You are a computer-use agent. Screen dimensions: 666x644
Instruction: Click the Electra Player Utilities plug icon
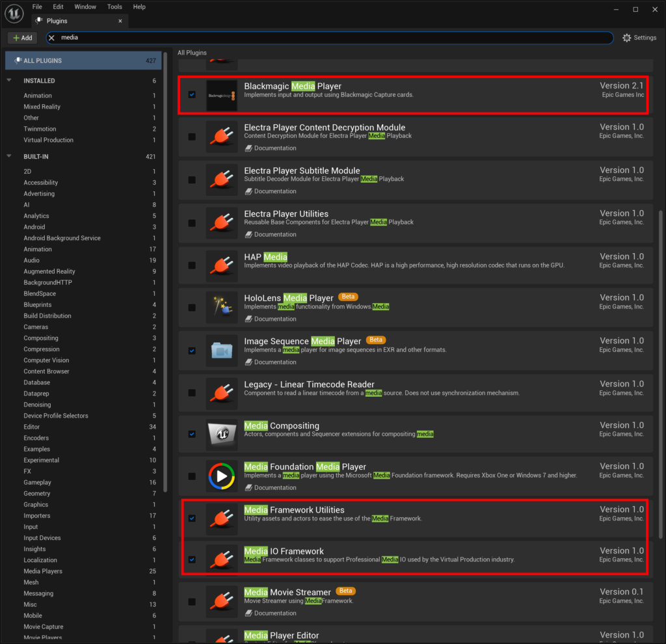222,223
